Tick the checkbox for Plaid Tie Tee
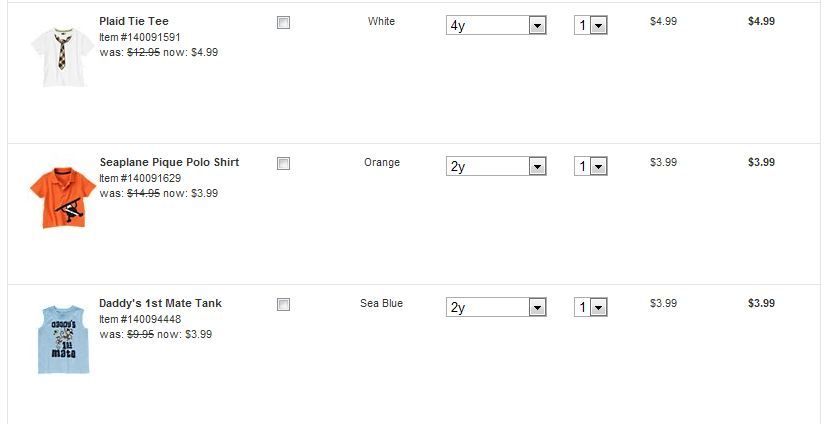 point(283,23)
